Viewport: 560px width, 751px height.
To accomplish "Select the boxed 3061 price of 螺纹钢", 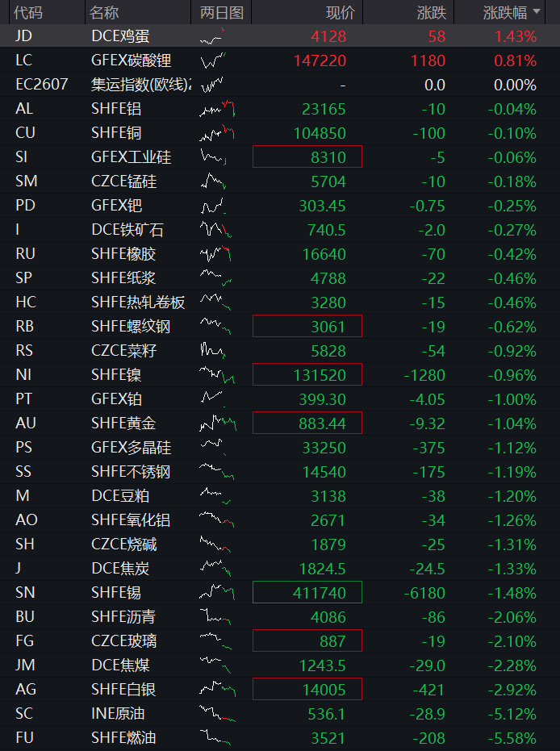I will pos(307,326).
